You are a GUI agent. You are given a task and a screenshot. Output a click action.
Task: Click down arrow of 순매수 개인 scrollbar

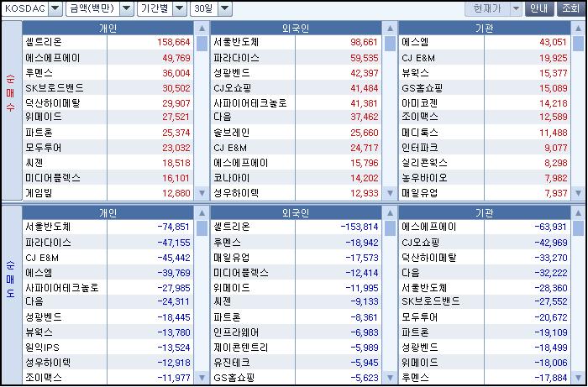coord(202,193)
